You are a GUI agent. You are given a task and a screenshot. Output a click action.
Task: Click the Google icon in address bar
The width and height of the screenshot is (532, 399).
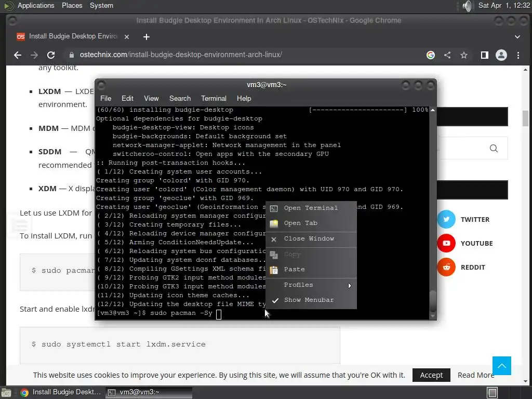point(431,55)
